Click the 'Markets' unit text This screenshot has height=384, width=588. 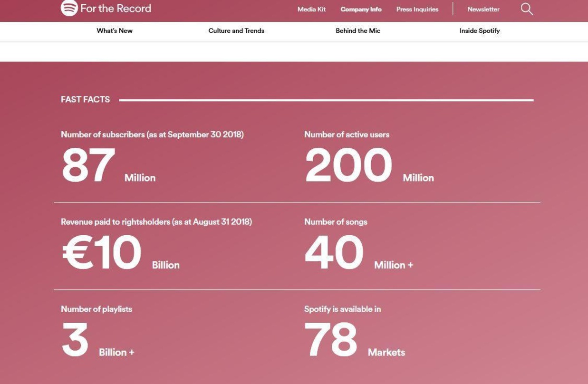pyautogui.click(x=386, y=352)
